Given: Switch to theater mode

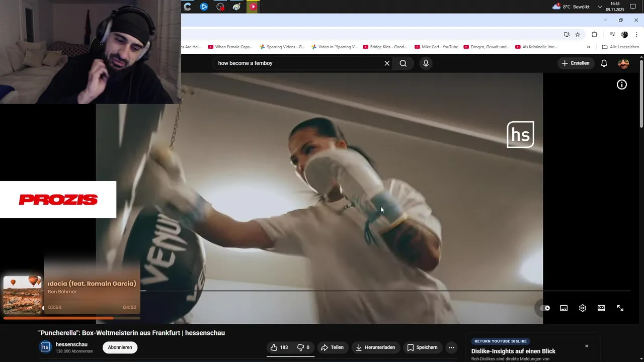Looking at the screenshot, I should [x=601, y=308].
